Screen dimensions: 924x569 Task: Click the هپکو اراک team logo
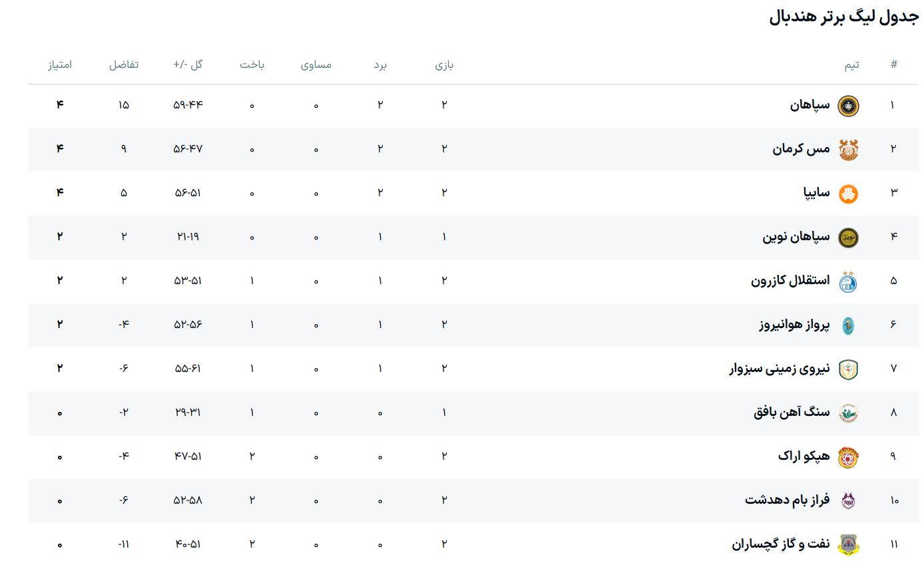(x=847, y=457)
